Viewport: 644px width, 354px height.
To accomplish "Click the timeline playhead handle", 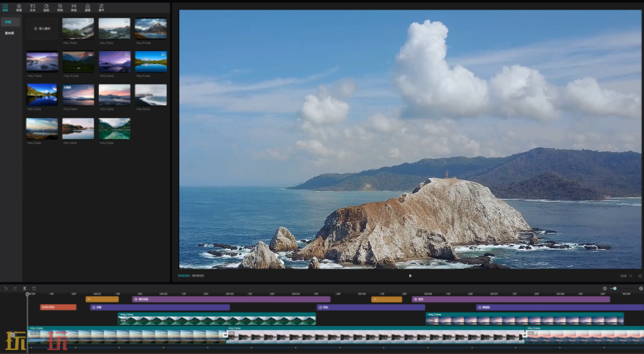I will (x=27, y=294).
